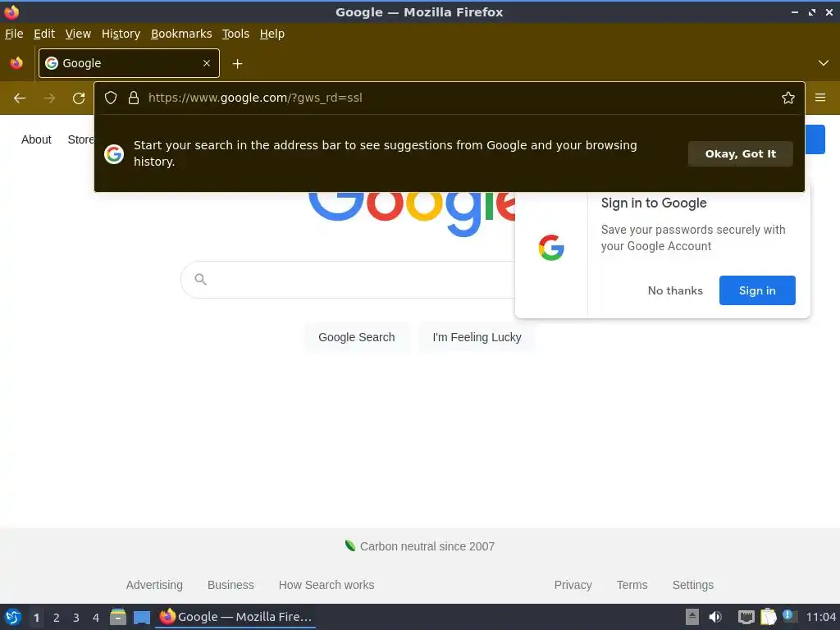Click the leaf icon beside Carbon neutral
This screenshot has width=840, height=630.
click(x=349, y=546)
